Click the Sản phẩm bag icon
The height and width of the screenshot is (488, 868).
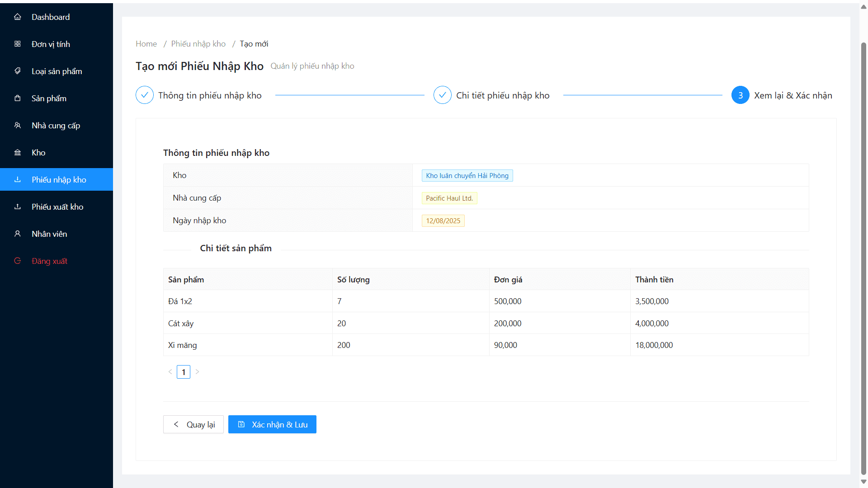(18, 99)
